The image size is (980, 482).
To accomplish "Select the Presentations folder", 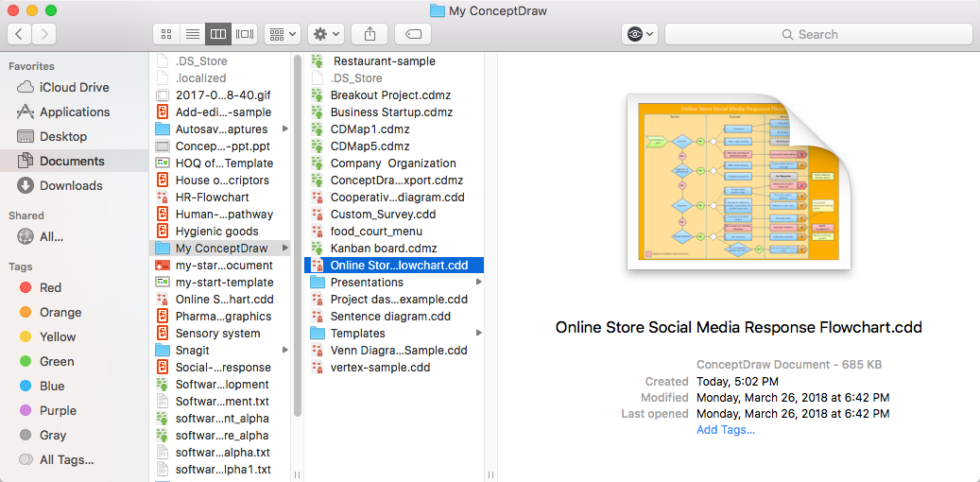I will (x=394, y=282).
